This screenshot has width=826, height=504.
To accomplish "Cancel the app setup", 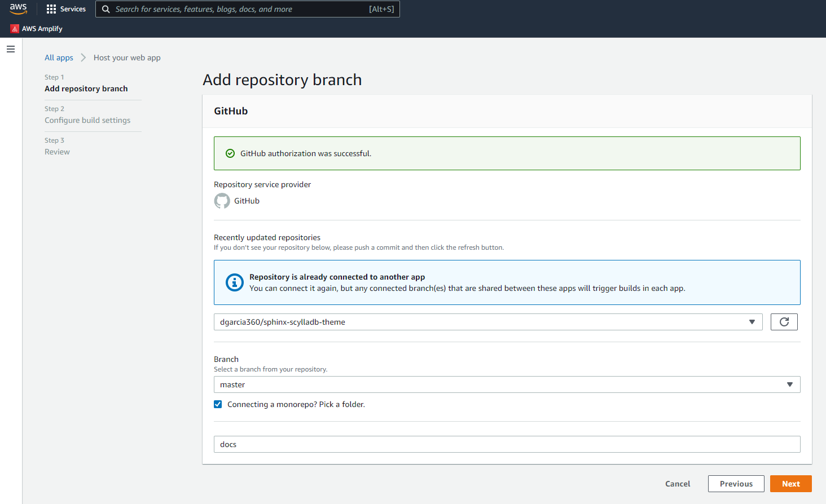I will [x=678, y=484].
